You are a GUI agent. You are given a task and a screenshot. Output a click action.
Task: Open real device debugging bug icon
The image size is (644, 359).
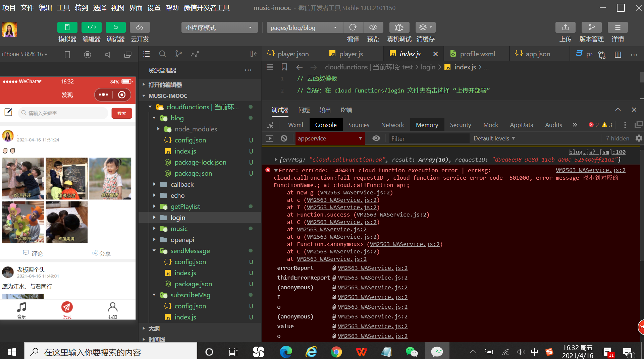[399, 27]
